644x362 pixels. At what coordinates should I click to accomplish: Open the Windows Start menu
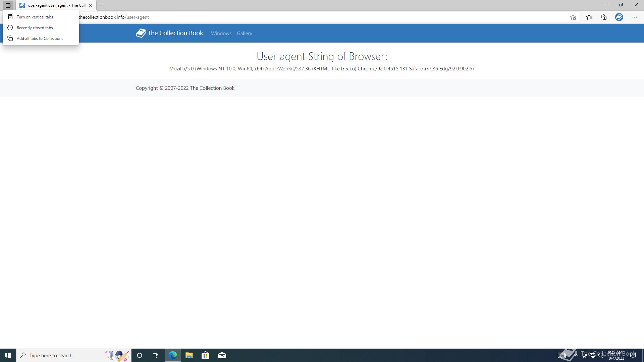click(x=8, y=355)
